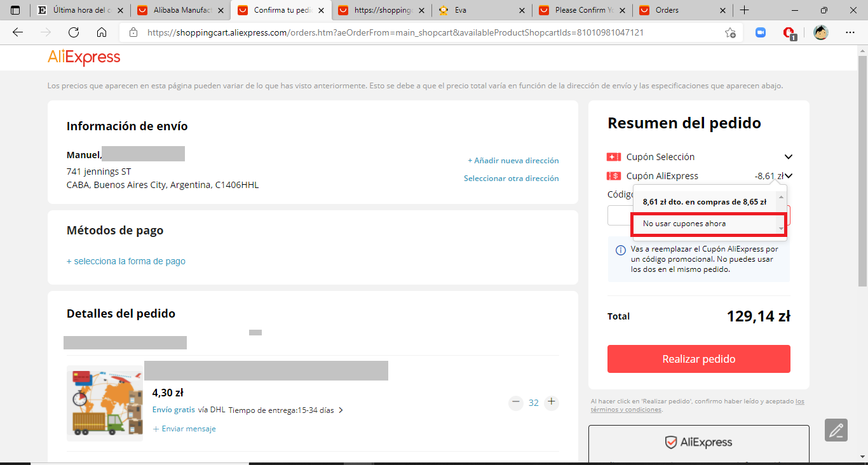Expand delivery time options chevron
This screenshot has width=868, height=465.
tap(341, 410)
